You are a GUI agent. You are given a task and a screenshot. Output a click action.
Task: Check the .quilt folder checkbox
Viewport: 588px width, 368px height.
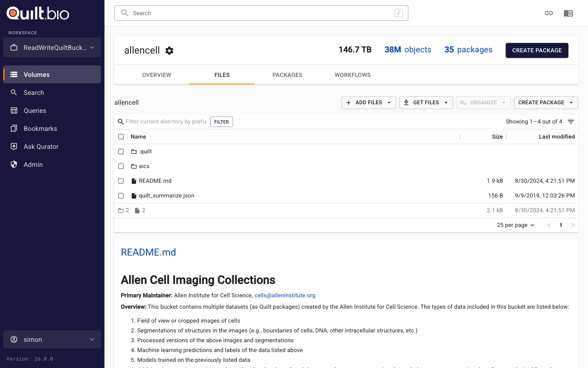coord(121,151)
